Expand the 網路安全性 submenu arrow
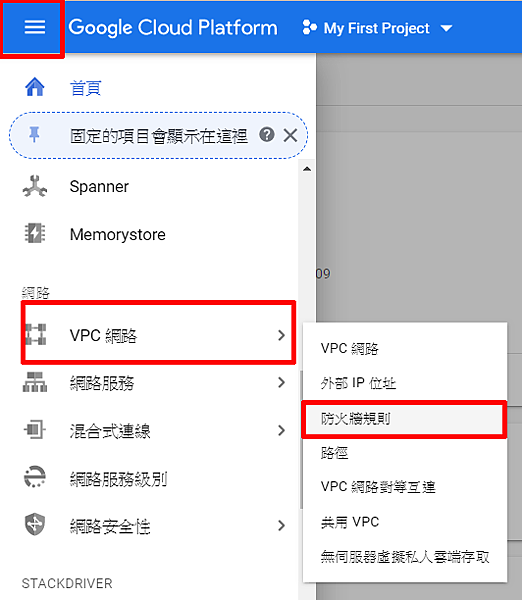Screen dimensions: 522x600 click(x=281, y=525)
